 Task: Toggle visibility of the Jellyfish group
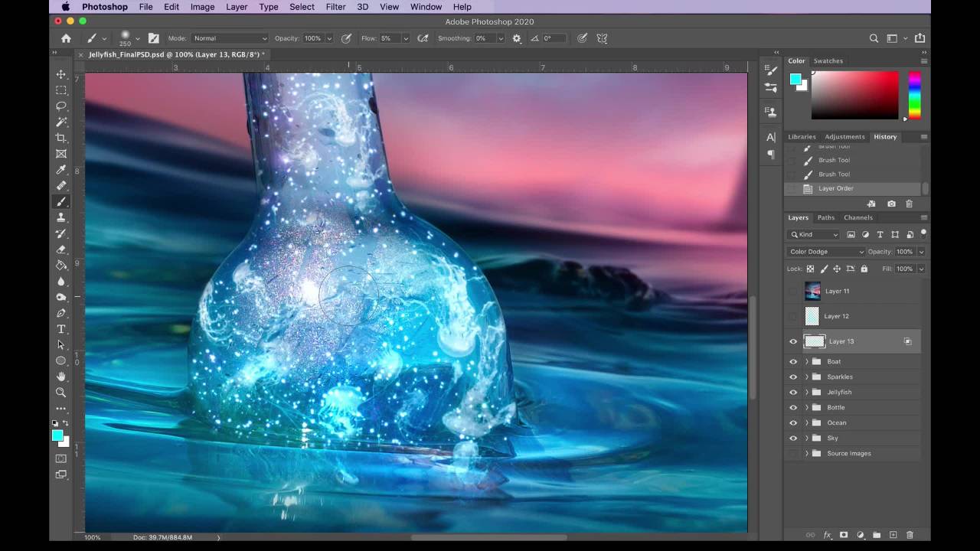tap(793, 393)
